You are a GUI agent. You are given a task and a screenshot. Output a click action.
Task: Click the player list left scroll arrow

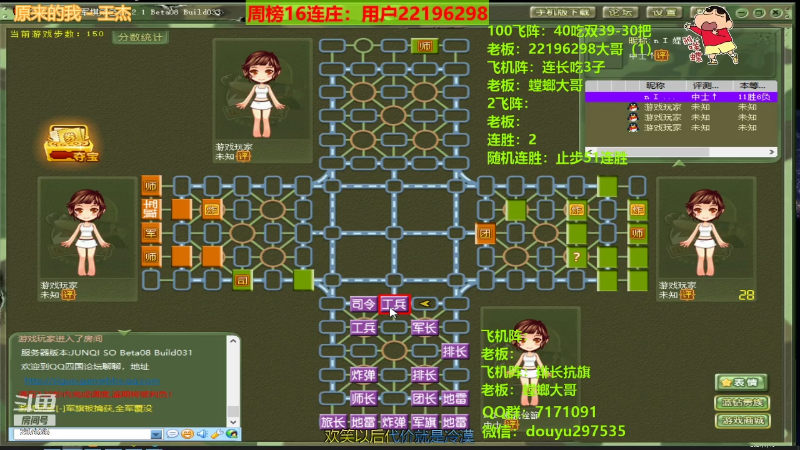[590, 152]
